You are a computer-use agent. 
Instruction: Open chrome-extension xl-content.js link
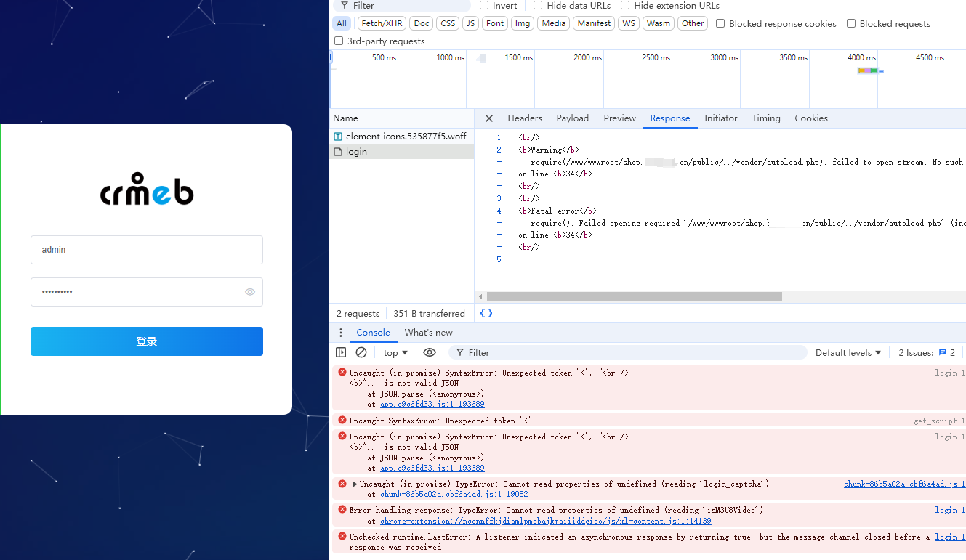tap(545, 521)
